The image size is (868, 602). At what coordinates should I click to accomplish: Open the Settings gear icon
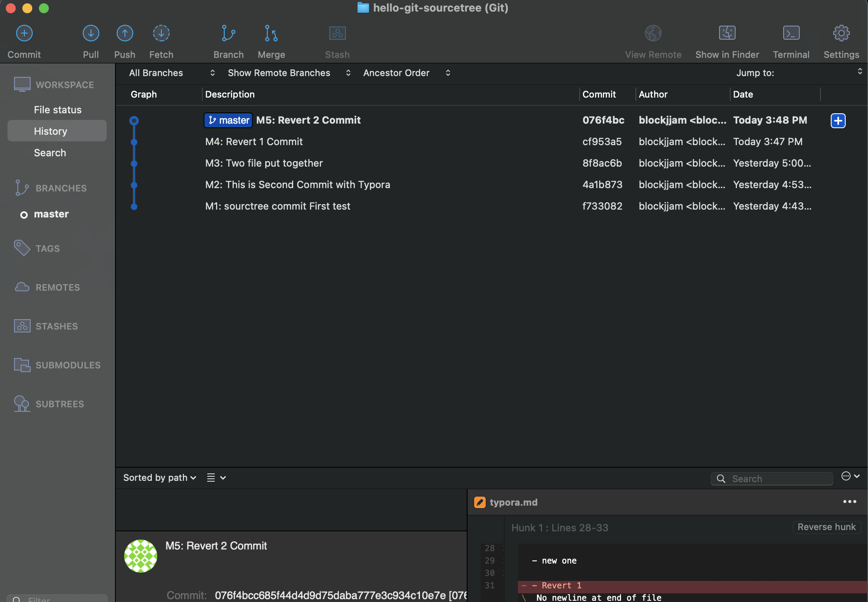[841, 33]
